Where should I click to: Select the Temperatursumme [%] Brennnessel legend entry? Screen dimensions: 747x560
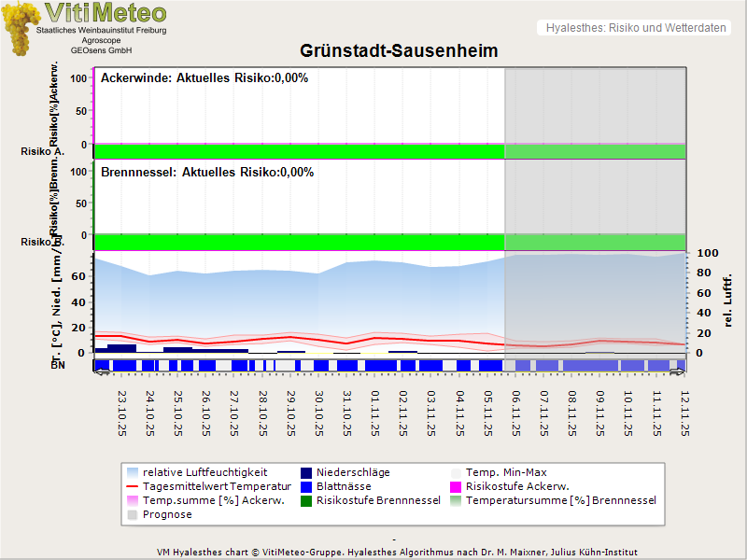pos(560,501)
